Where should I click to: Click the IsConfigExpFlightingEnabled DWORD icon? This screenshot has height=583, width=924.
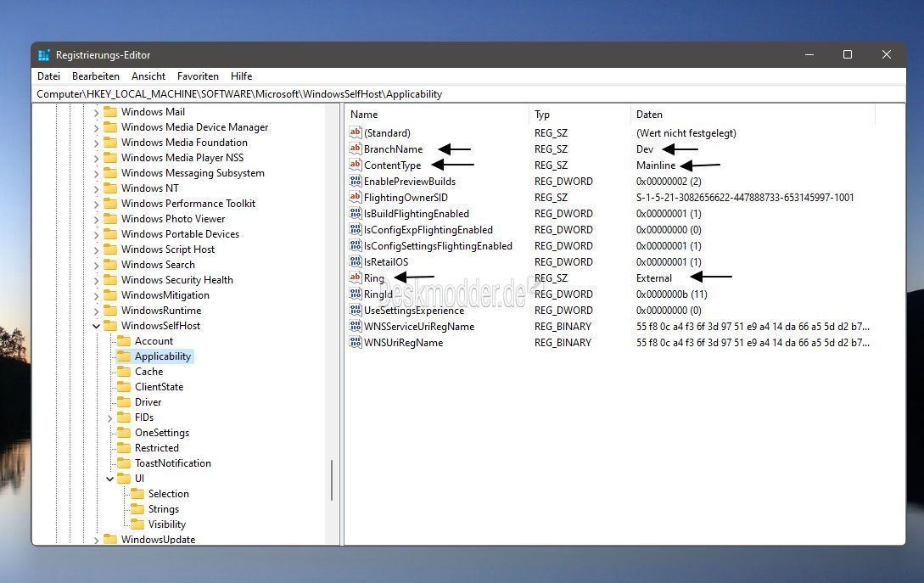pyautogui.click(x=355, y=229)
